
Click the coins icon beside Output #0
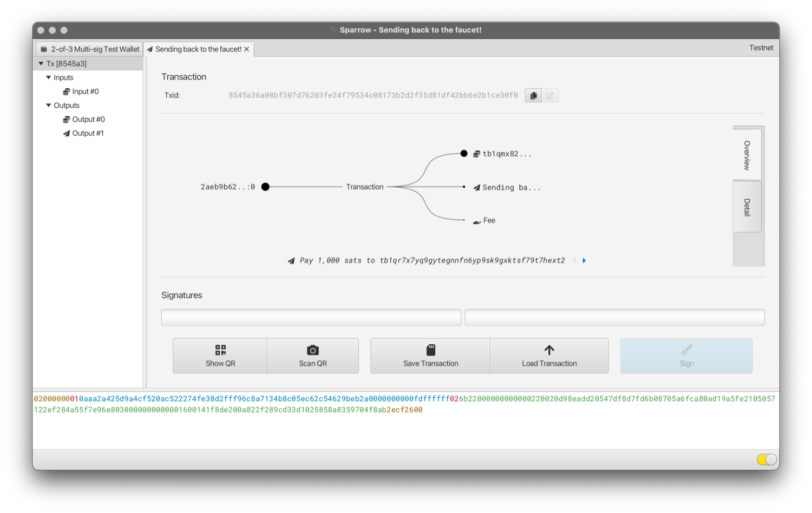pyautogui.click(x=67, y=120)
